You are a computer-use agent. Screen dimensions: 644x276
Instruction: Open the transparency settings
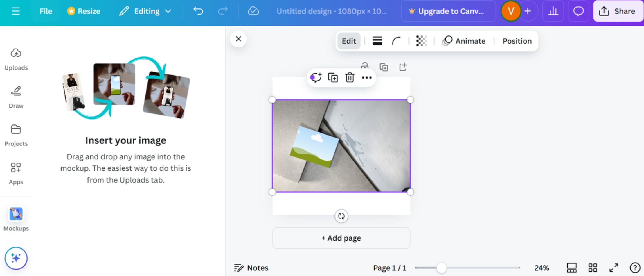click(421, 41)
